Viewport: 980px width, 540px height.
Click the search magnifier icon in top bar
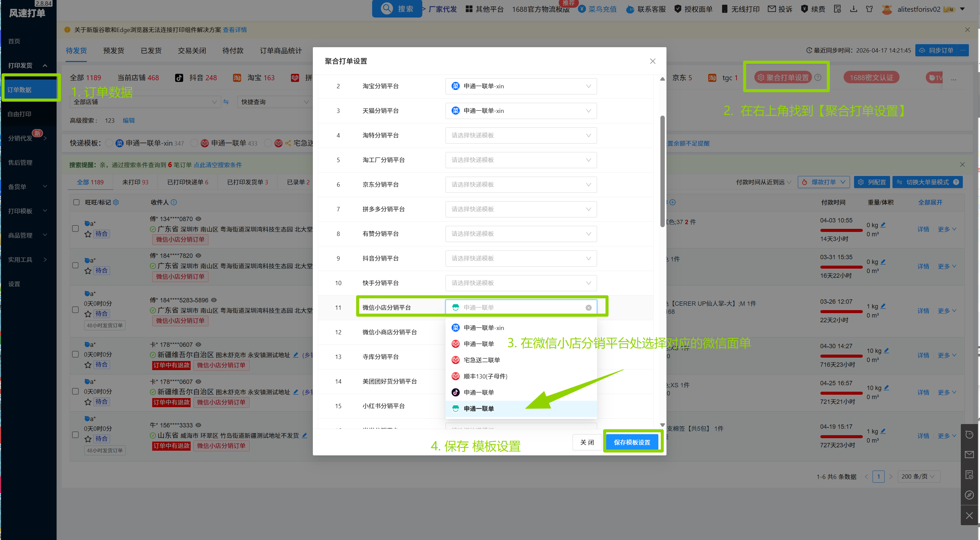[387, 8]
